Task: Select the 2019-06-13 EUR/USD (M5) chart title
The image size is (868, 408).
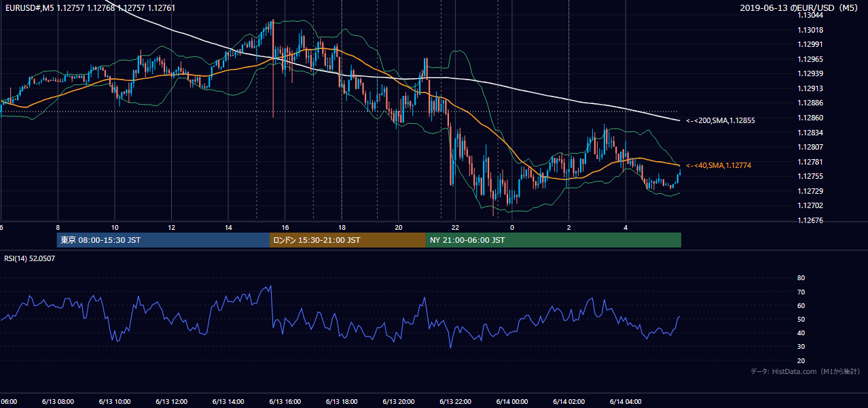Action: pyautogui.click(x=800, y=8)
